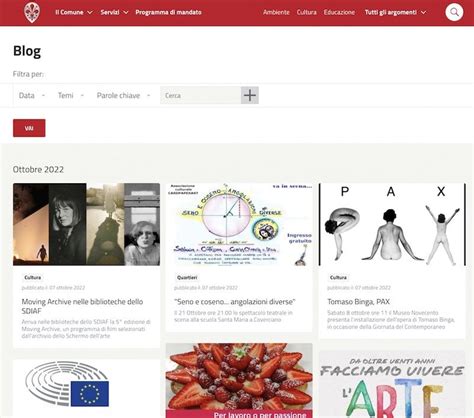The height and width of the screenshot is (418, 474).
Task: Open the Cultura topic in header
Action: 306,12
